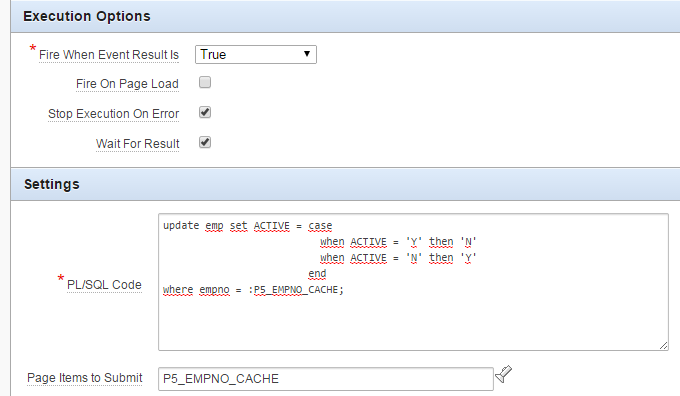This screenshot has height=396, width=680.
Task: Click inside the PL/SQL Code text area
Action: (413, 282)
